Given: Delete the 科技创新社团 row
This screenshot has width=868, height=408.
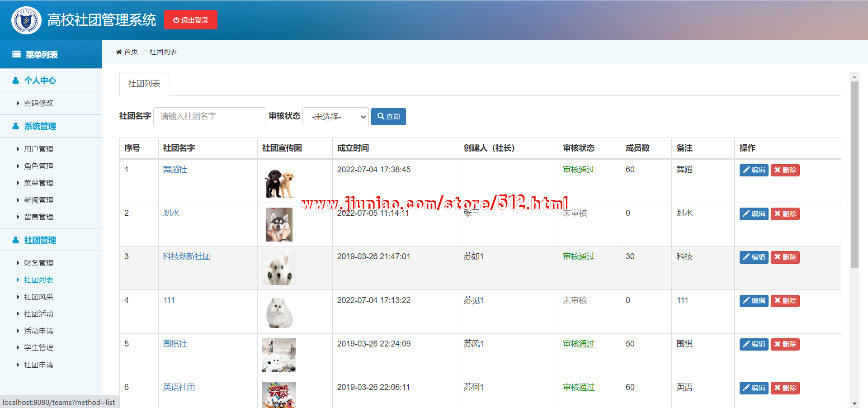Looking at the screenshot, I should pos(785,257).
